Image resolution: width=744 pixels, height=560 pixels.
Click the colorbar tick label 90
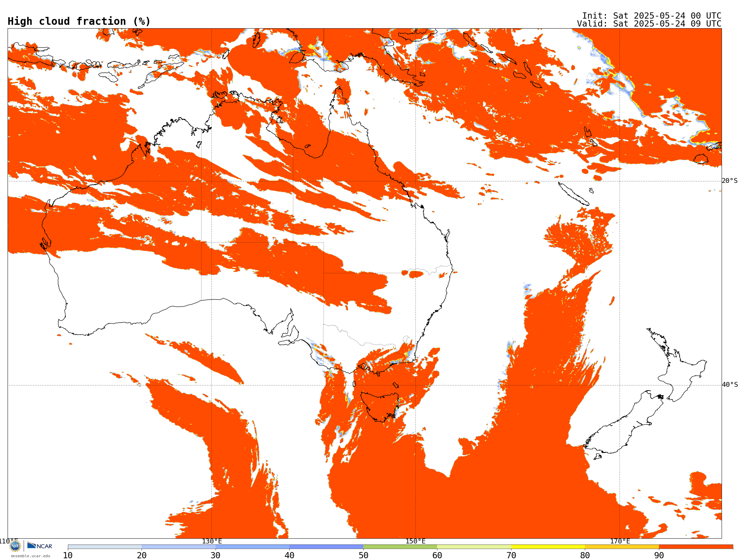659,556
